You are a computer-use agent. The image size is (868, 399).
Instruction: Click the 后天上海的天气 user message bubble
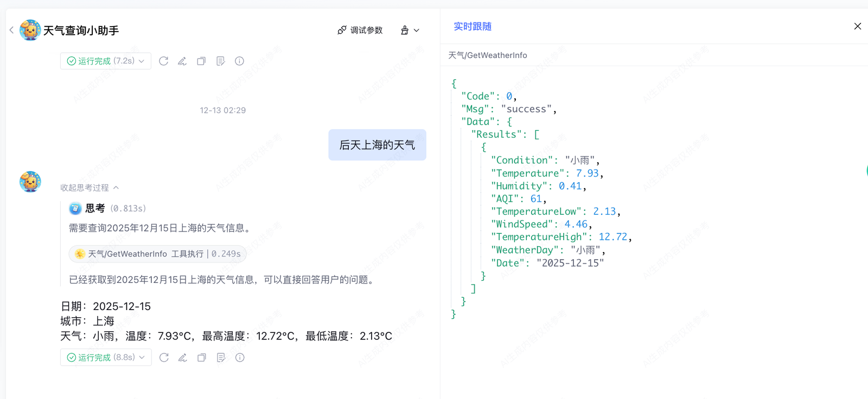coord(377,145)
